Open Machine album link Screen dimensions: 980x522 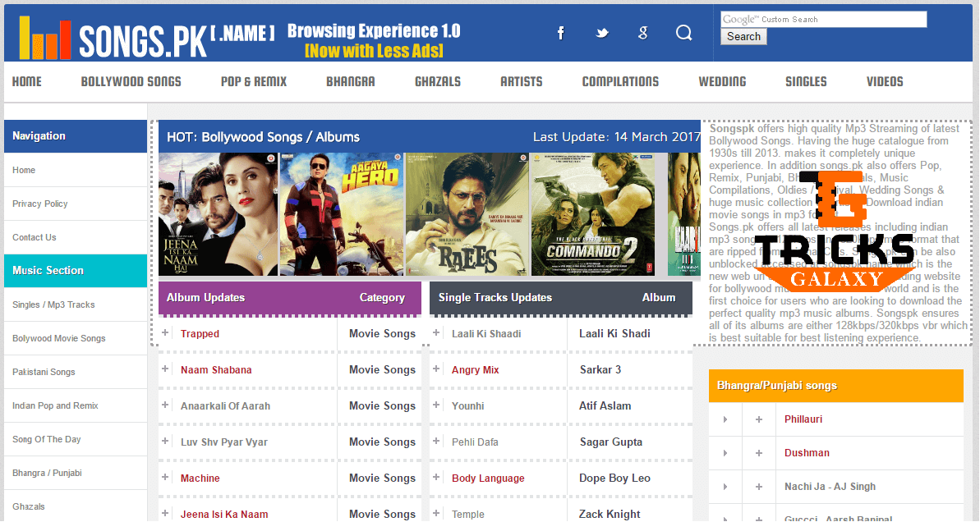[x=200, y=478]
